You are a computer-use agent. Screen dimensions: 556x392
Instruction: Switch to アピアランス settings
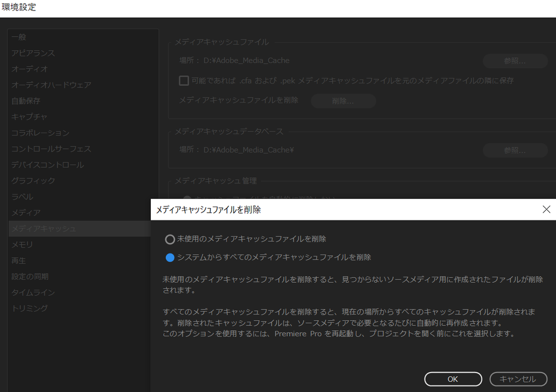[31, 53]
